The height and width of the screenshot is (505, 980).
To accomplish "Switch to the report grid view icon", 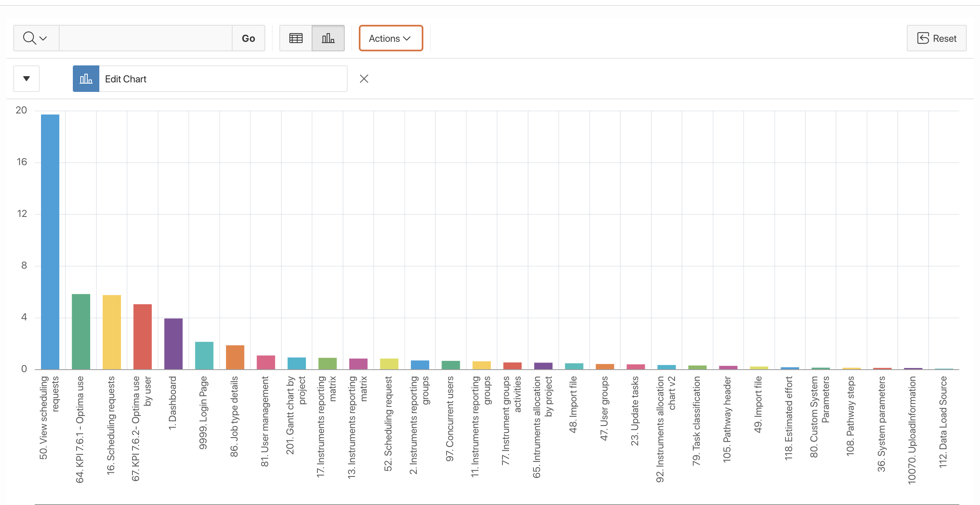I will point(296,38).
